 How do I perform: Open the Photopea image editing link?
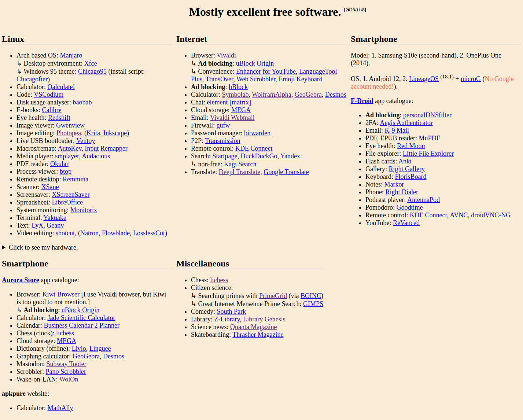click(x=69, y=133)
